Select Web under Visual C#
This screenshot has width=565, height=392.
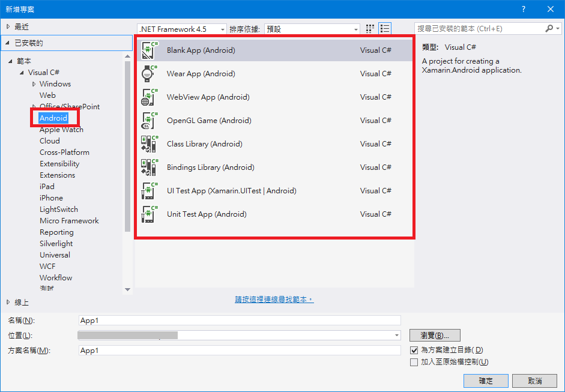47,95
